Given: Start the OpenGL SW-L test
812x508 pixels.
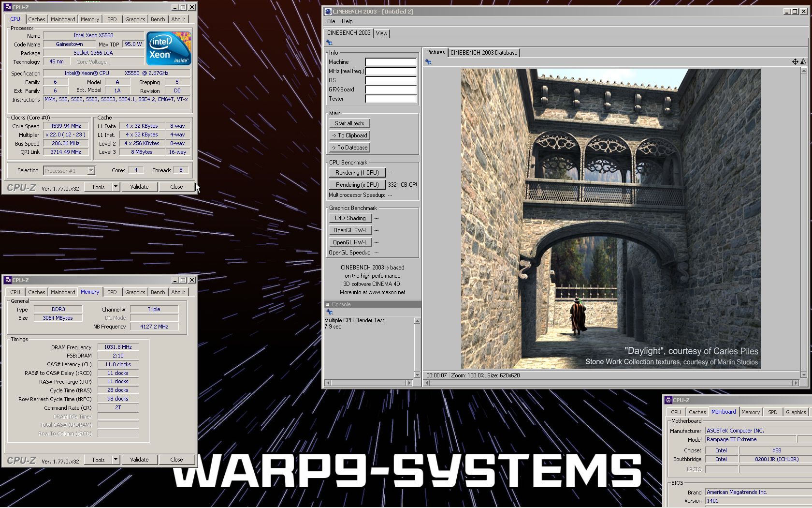Looking at the screenshot, I should [x=350, y=230].
